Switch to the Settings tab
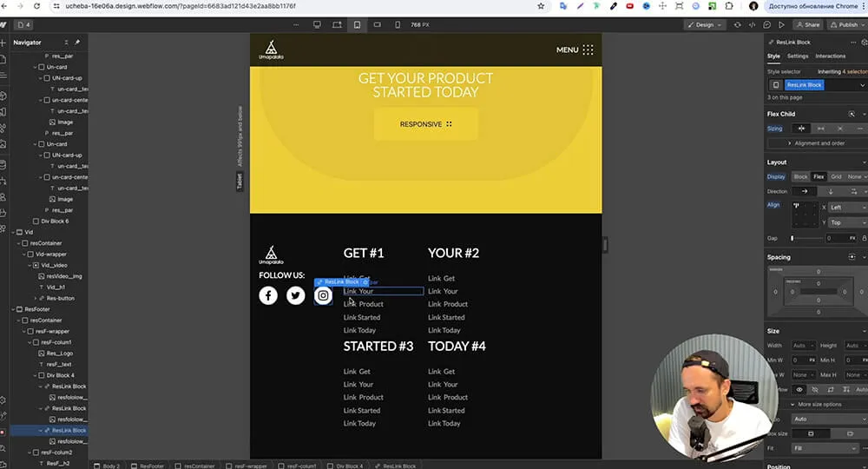Image resolution: width=868 pixels, height=469 pixels. tap(798, 56)
